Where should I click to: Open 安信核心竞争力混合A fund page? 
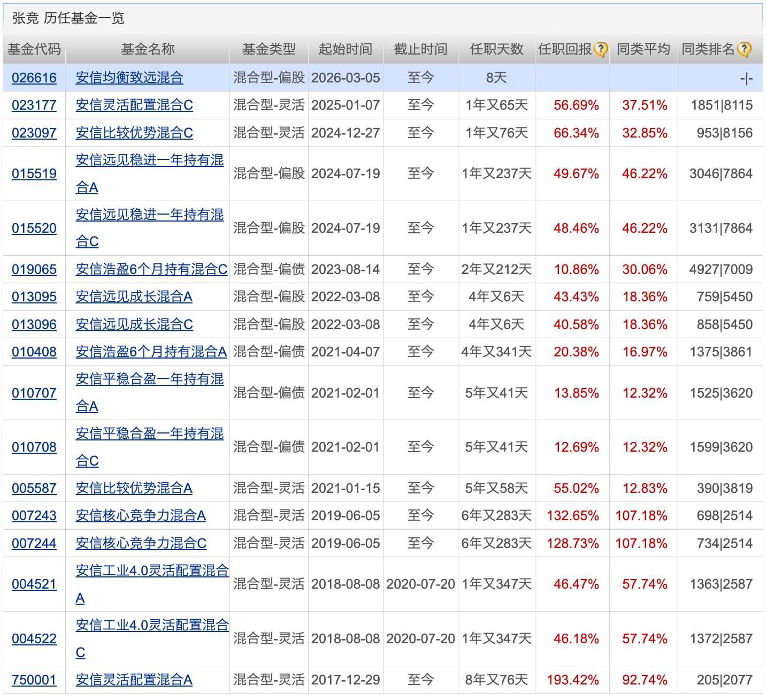tap(141, 516)
